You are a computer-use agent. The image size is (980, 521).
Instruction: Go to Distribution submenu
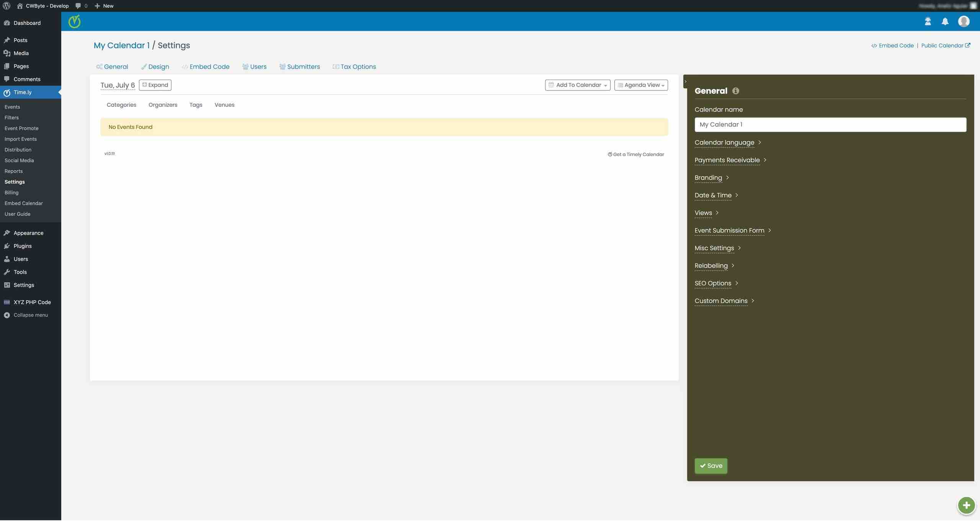coord(18,150)
